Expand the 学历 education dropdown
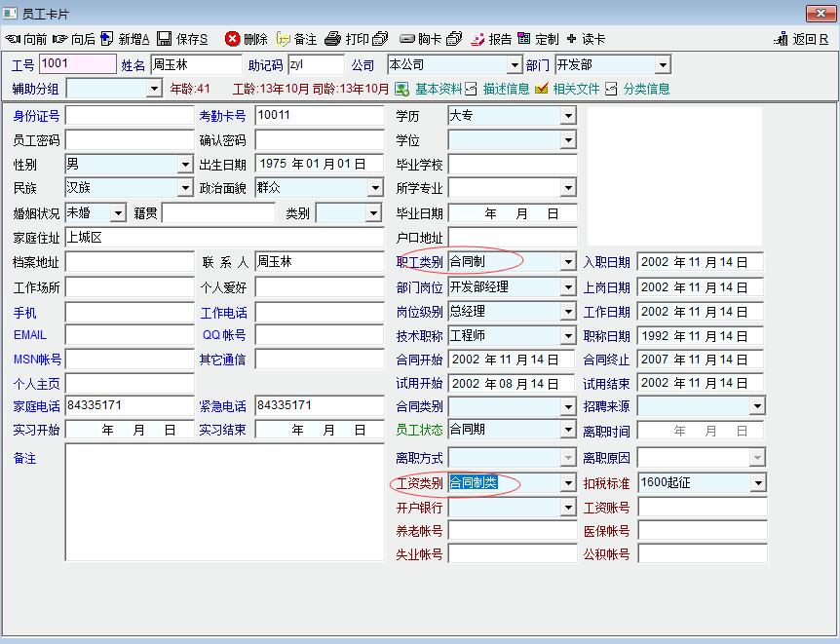 click(x=568, y=116)
